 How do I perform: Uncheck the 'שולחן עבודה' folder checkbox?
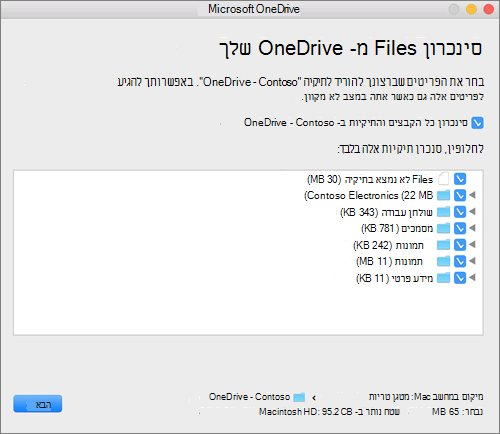click(x=460, y=212)
